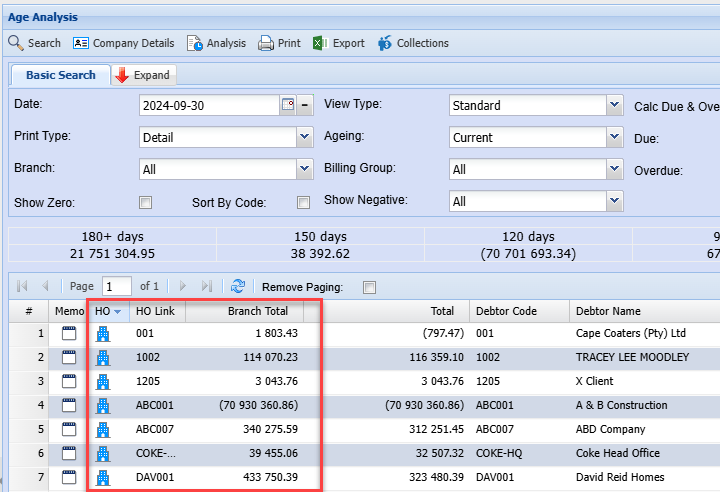Viewport: 720px width, 492px height.
Task: Click the head office icon for ABC001
Action: pyautogui.click(x=102, y=406)
